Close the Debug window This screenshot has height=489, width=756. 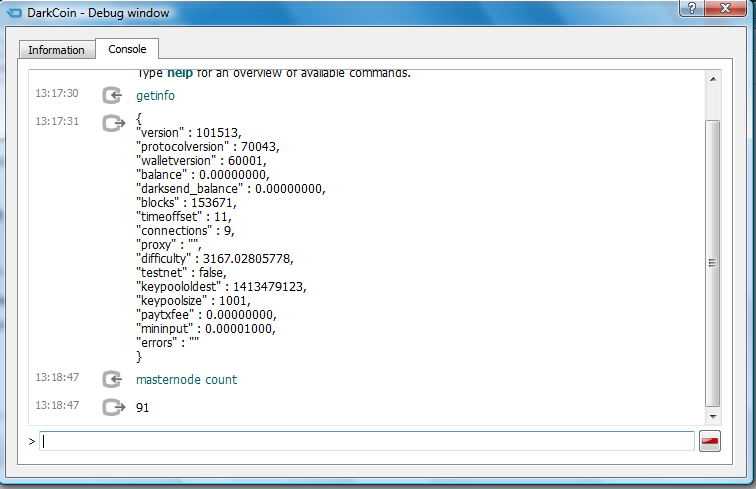(725, 8)
